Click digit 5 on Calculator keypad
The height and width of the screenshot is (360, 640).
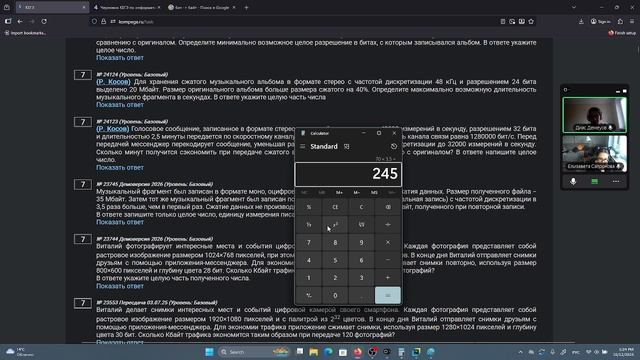tap(335, 260)
